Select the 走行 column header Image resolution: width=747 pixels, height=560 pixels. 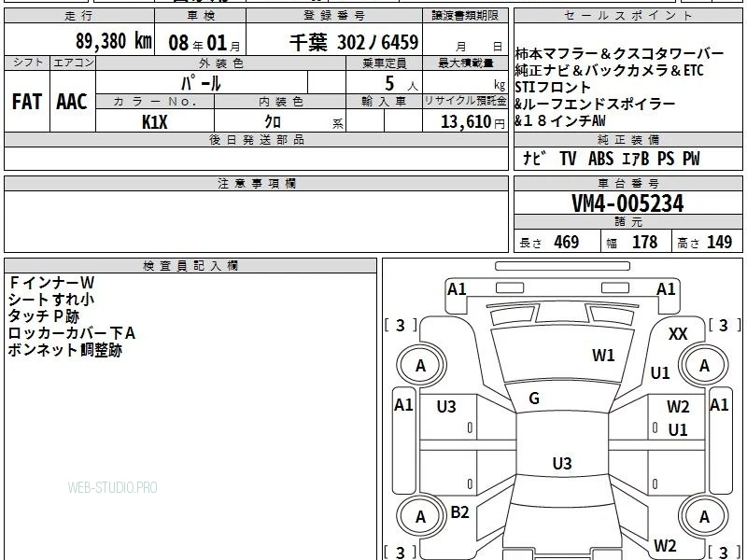[79, 16]
